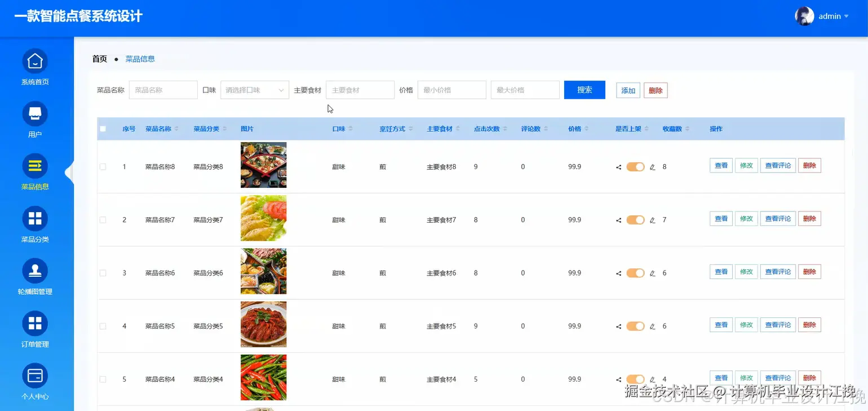Disable the 是否上架 toggle for 菜品名称8
Viewport: 868px width, 411px height.
click(x=636, y=165)
